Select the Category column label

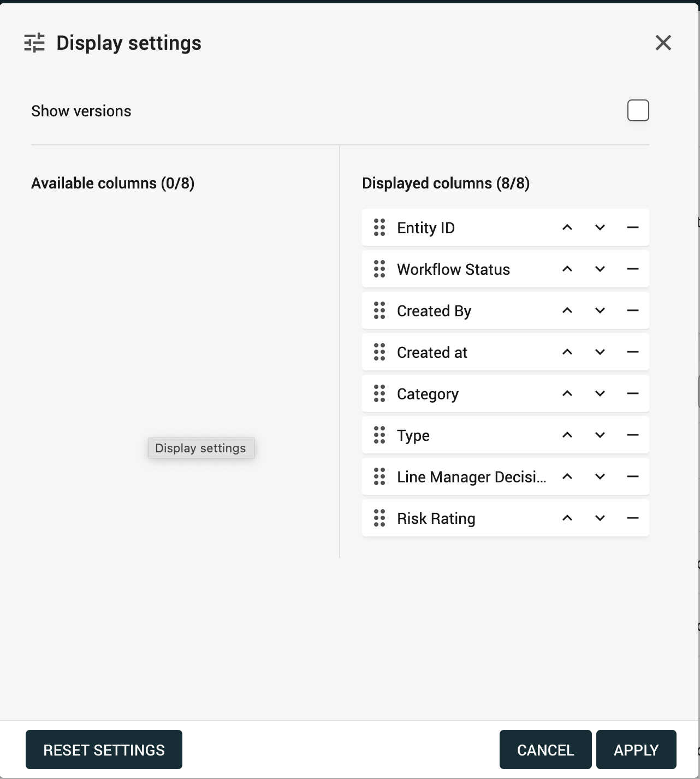point(428,394)
